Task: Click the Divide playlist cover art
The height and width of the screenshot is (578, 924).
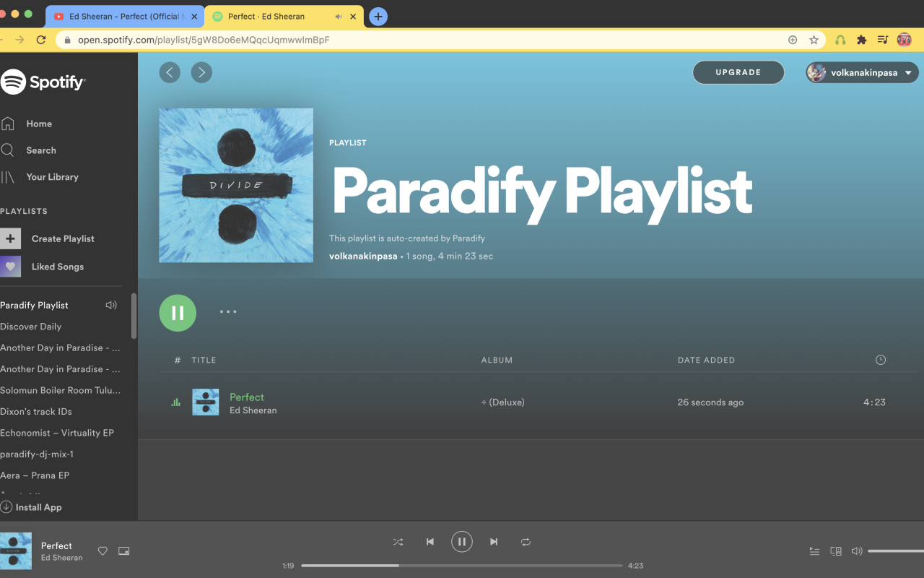Action: [x=236, y=186]
